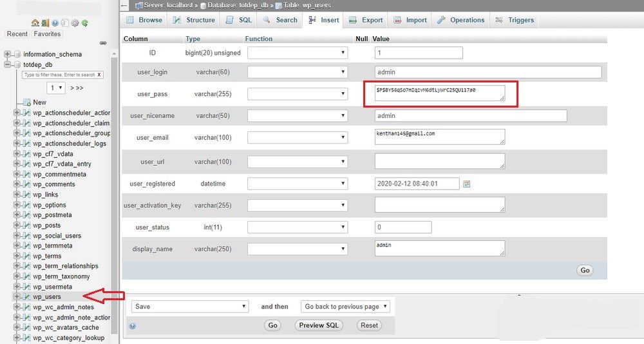
Task: Click the wp_postmeta table icon
Action: click(x=27, y=215)
